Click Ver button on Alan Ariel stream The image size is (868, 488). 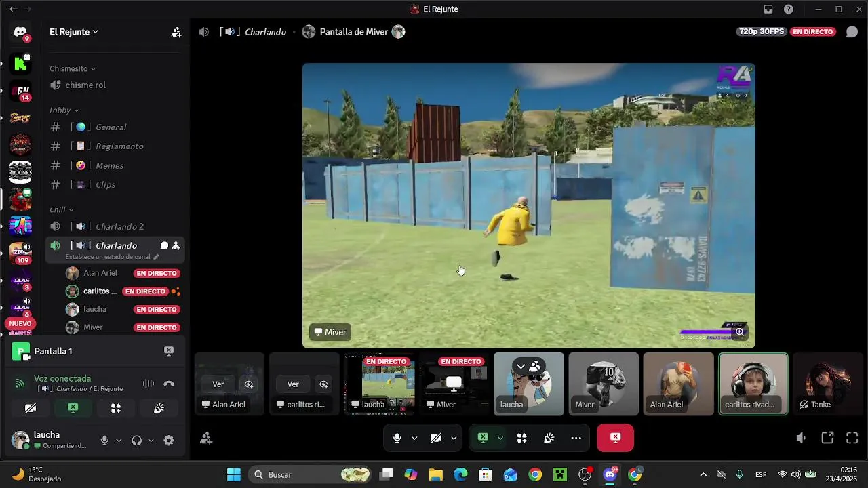[218, 384]
